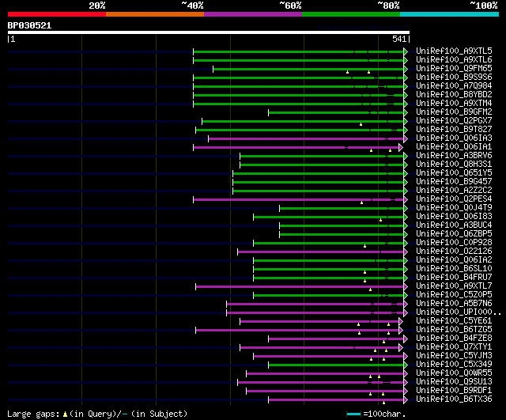
Task: Select the UniRef100_C5Z0P5 label
Action: pyautogui.click(x=454, y=295)
